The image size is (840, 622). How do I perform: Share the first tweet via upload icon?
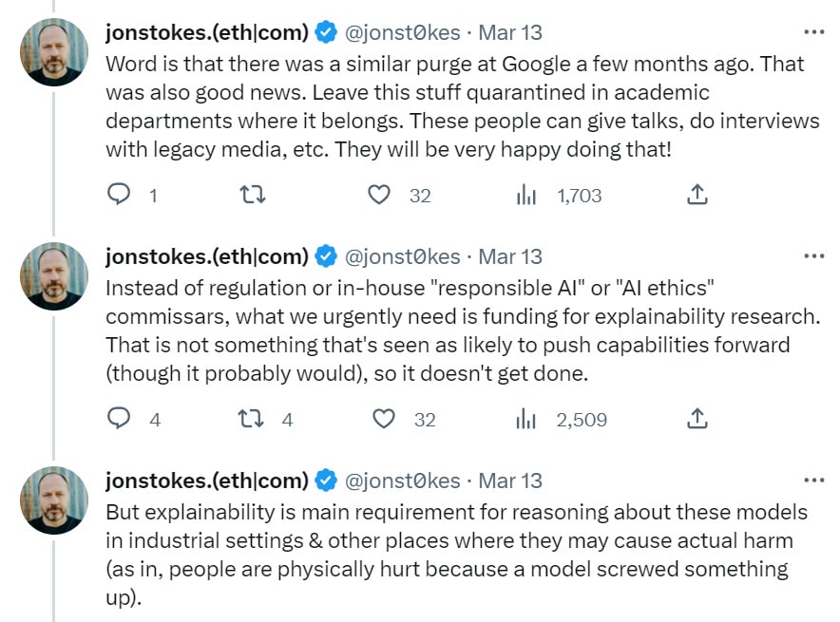pos(697,195)
